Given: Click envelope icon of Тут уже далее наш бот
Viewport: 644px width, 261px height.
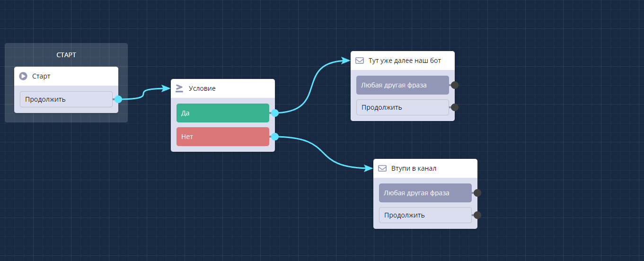Looking at the screenshot, I should pyautogui.click(x=359, y=61).
